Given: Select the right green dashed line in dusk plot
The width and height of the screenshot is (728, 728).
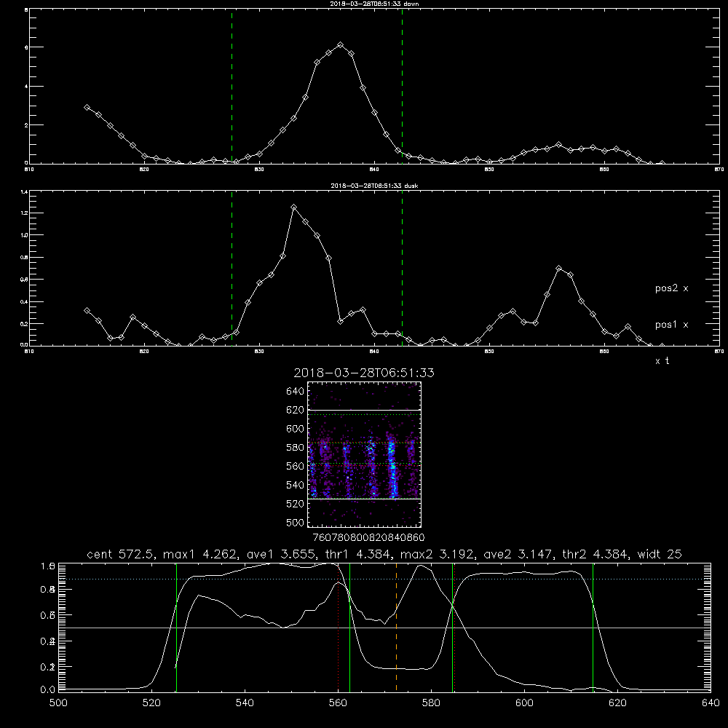Looking at the screenshot, I should 402,269.
